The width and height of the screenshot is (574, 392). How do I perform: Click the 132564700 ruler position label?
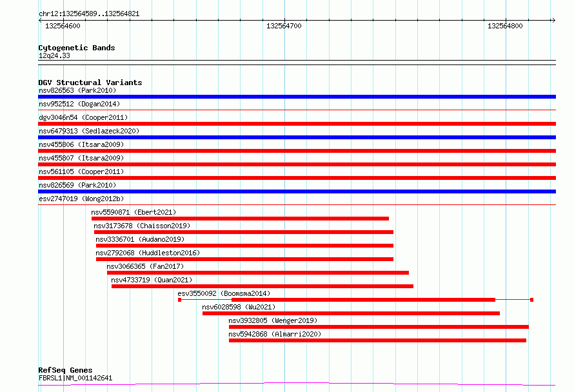click(x=284, y=26)
